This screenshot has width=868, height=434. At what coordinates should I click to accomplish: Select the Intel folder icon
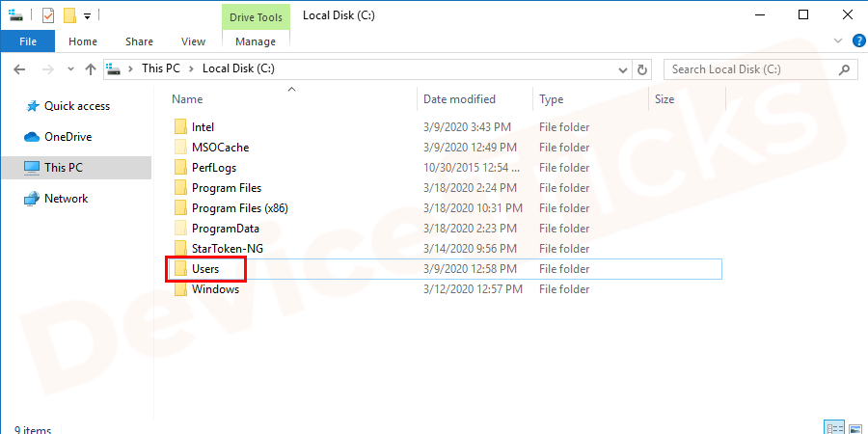180,127
